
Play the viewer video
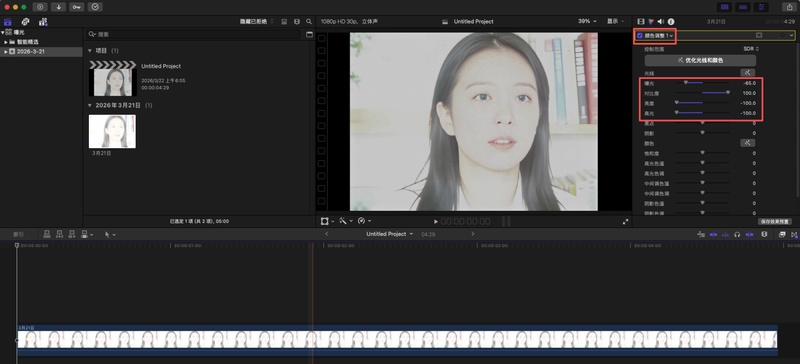[x=436, y=222]
